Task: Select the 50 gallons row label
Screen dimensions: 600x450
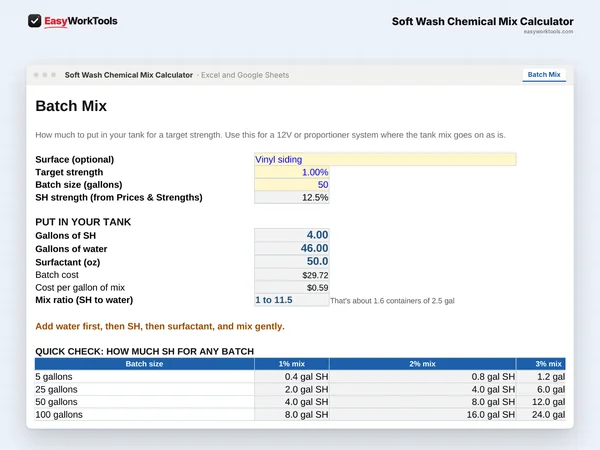Action: (56, 402)
